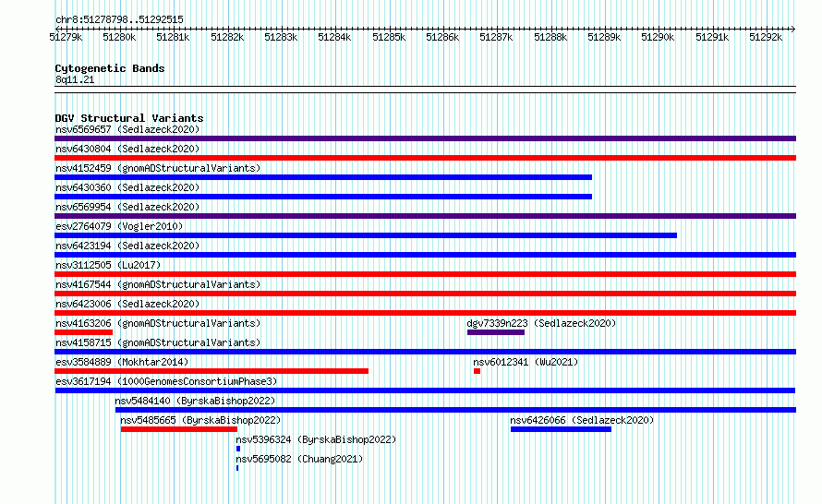Open the nsv6430360 (Sedlazeck2020) label
The width and height of the screenshot is (822, 504).
[127, 187]
